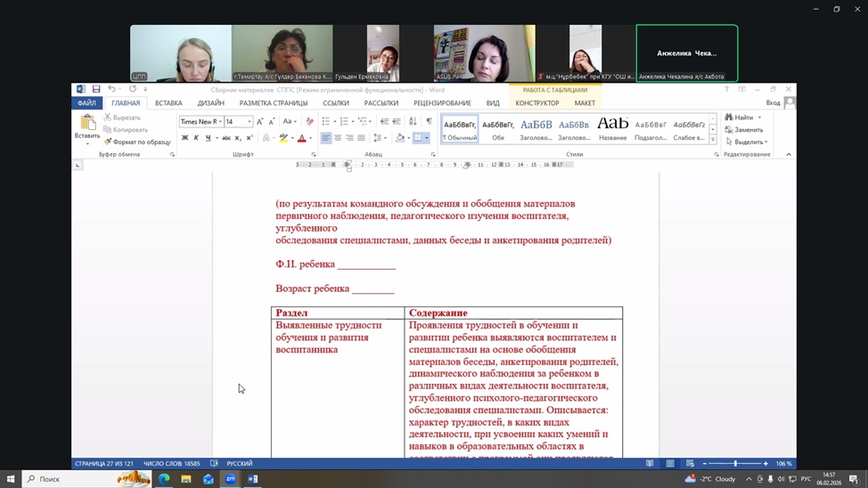Click the Format Painter (Формат по образцу) button

pyautogui.click(x=136, y=142)
